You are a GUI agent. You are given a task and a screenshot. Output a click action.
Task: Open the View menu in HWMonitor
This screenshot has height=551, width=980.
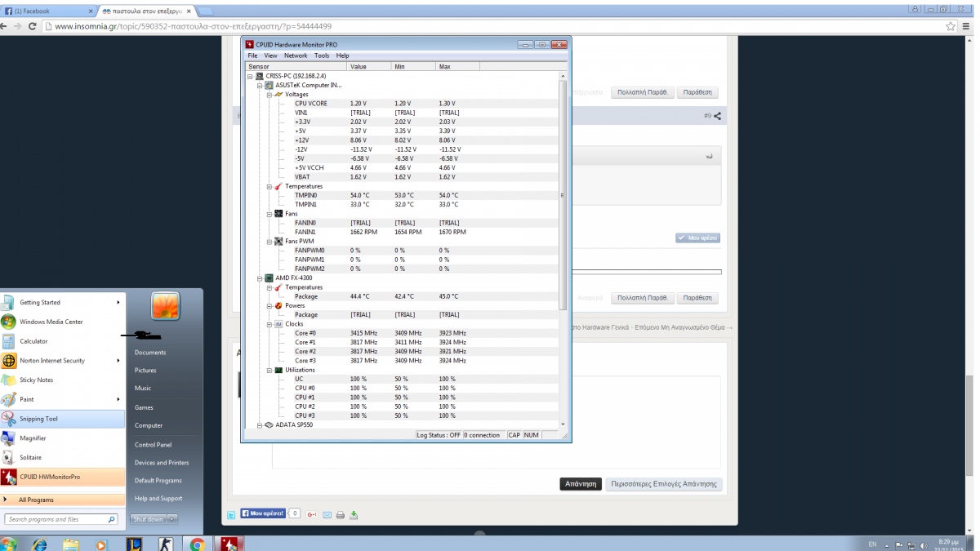tap(270, 56)
